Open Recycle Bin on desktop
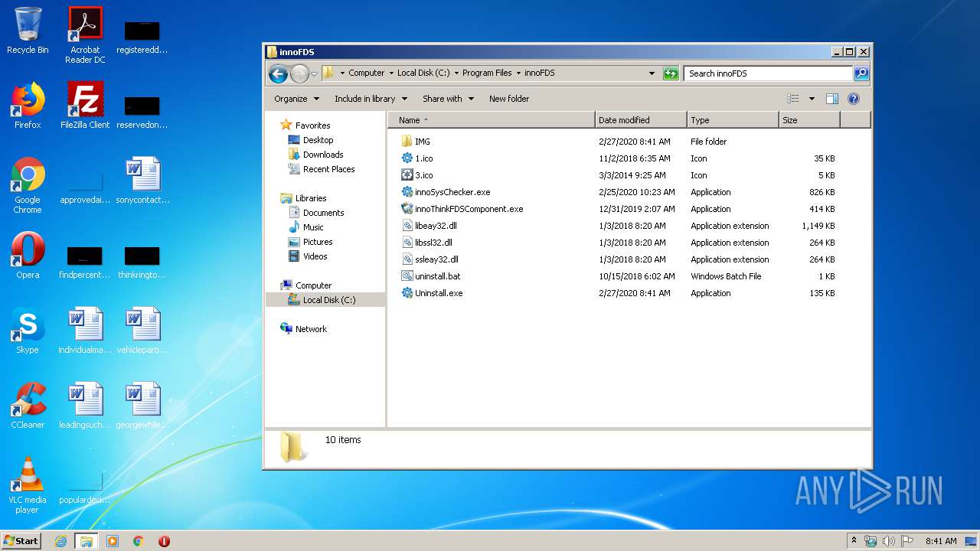Image resolution: width=980 pixels, height=551 pixels. pos(28,31)
